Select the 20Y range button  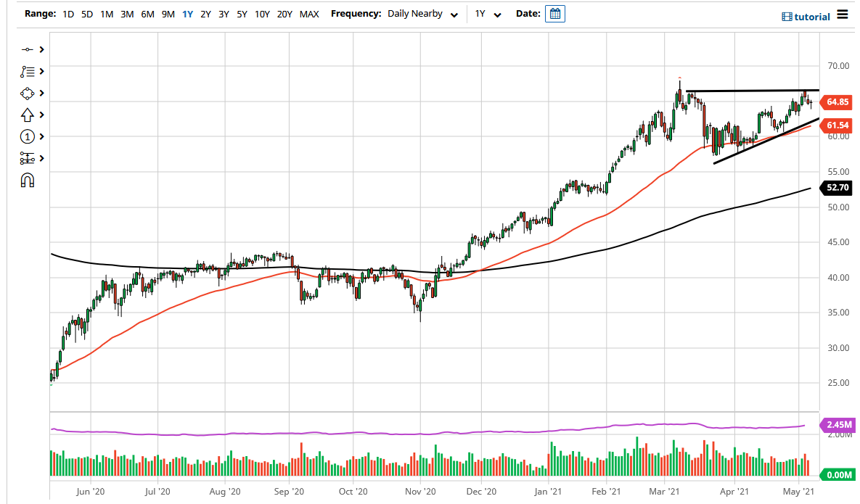(x=284, y=13)
